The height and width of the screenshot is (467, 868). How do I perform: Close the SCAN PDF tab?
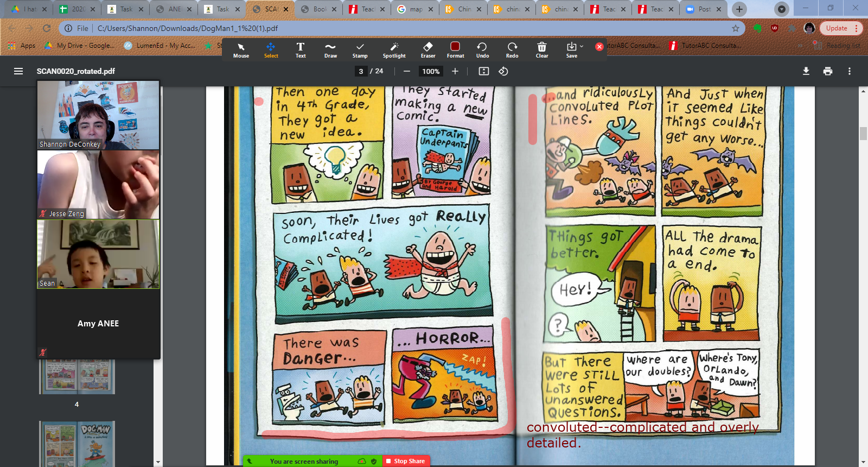(x=287, y=9)
